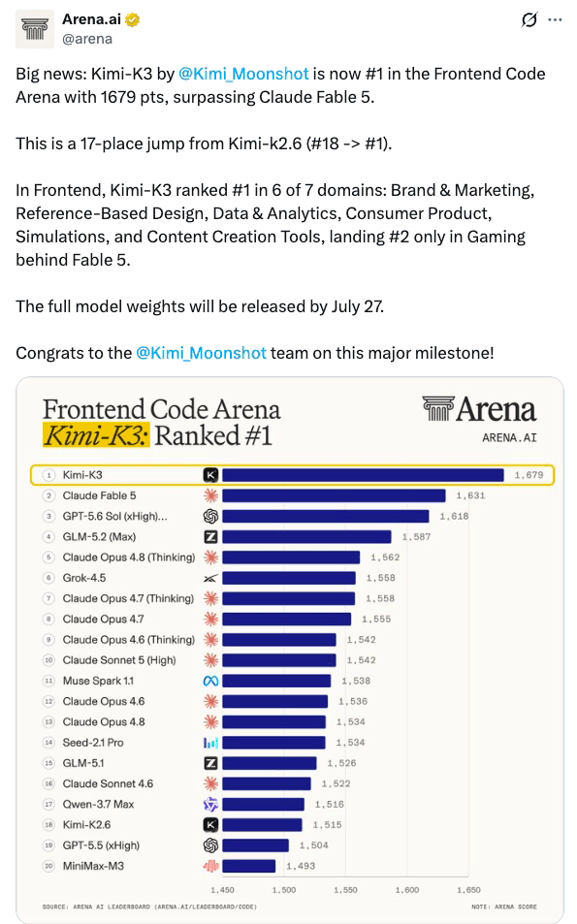Open the Grok slash-circle icon in post header
This screenshot has height=924, width=577.
coord(529,20)
